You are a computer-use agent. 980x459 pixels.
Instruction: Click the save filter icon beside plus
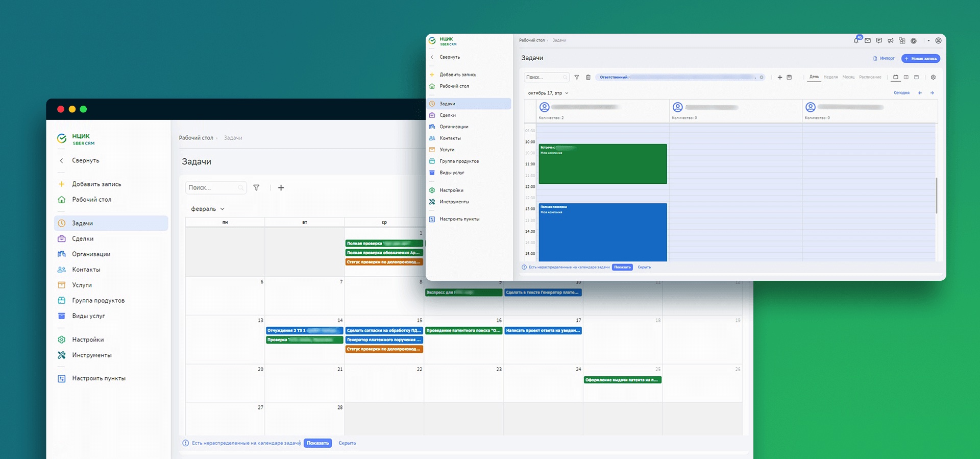point(789,78)
